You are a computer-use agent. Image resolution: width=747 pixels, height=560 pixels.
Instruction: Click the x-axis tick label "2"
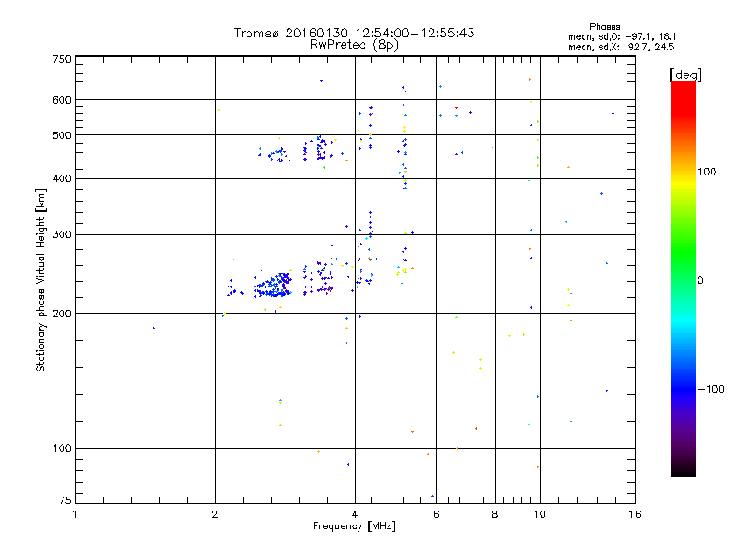tap(215, 514)
